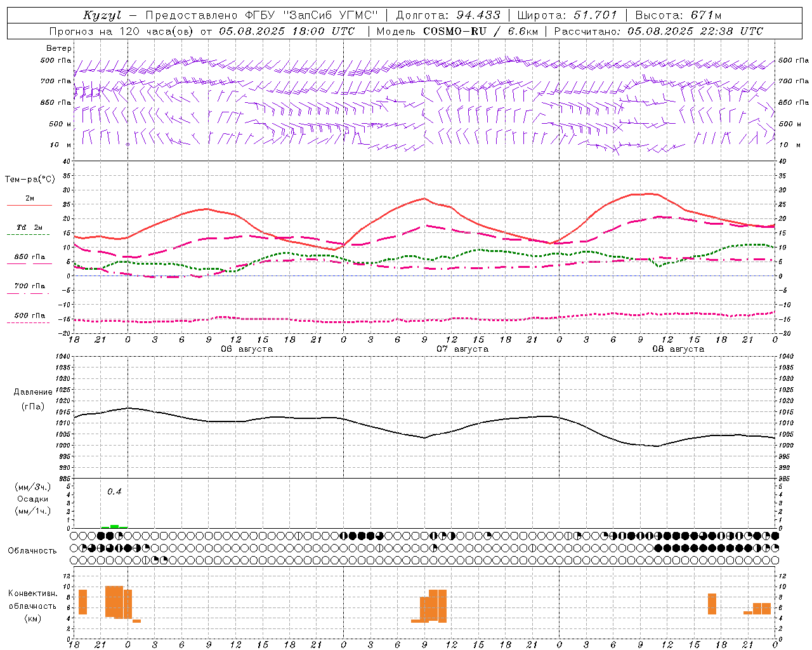Select the "Высота: 671м" elevation text

pyautogui.click(x=678, y=15)
